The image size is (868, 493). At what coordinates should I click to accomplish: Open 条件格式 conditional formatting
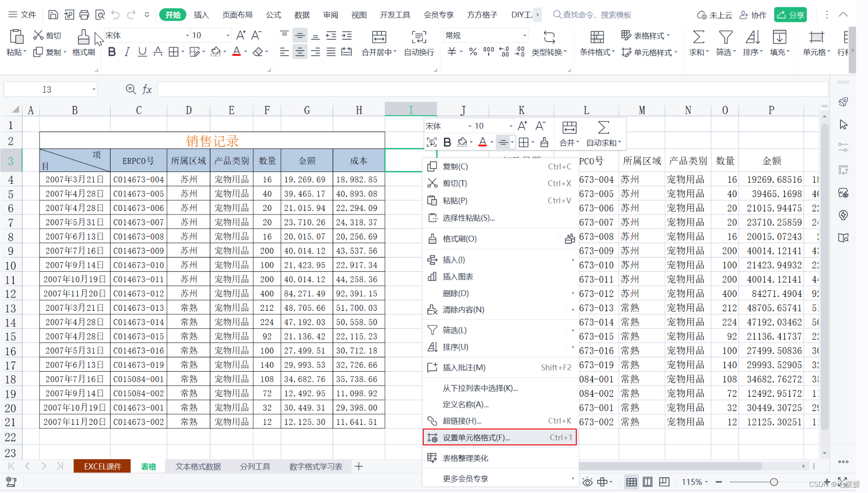(x=597, y=43)
